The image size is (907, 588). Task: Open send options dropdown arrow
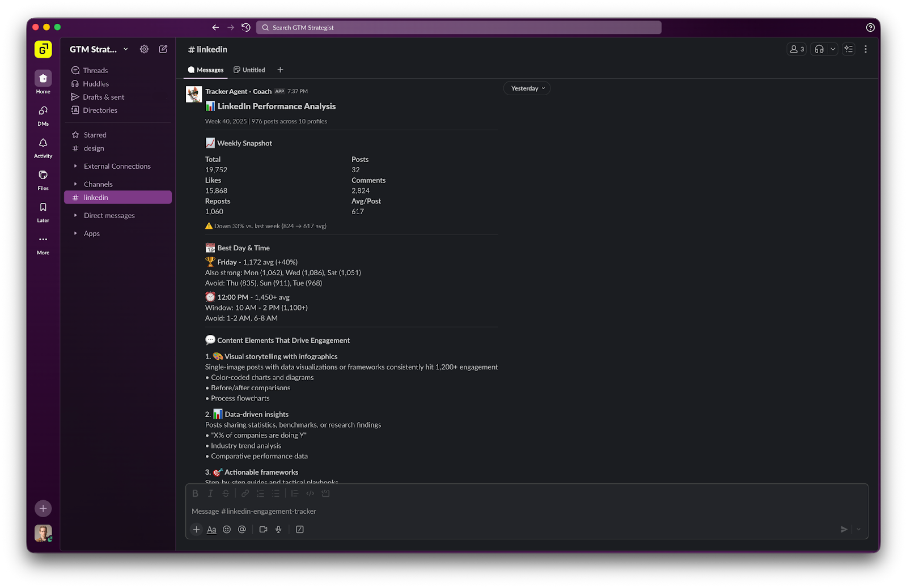pyautogui.click(x=858, y=529)
